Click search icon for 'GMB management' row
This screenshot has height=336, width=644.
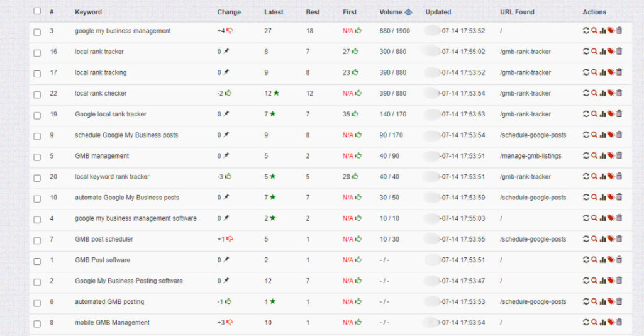click(x=594, y=155)
